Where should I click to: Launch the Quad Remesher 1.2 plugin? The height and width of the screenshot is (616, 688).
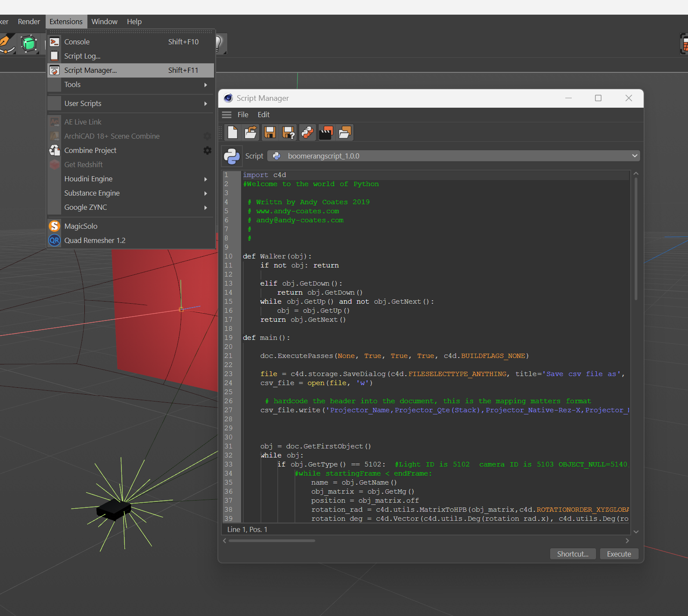coord(95,240)
